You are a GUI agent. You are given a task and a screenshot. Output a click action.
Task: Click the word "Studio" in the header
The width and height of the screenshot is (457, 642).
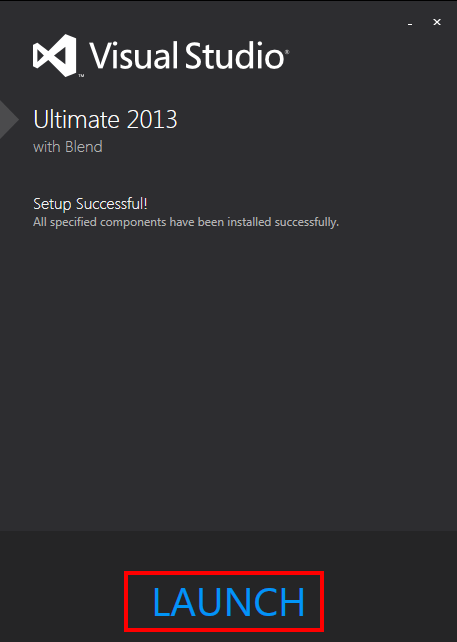(x=235, y=55)
